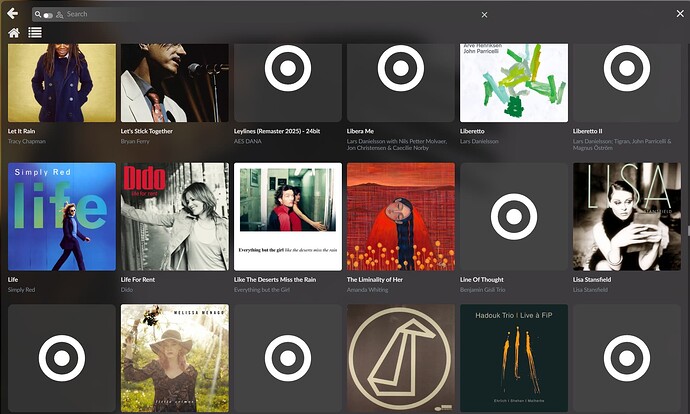Open Like The Deserts Miss the Rain cover
This screenshot has width=690, height=414.
pyautogui.click(x=288, y=217)
